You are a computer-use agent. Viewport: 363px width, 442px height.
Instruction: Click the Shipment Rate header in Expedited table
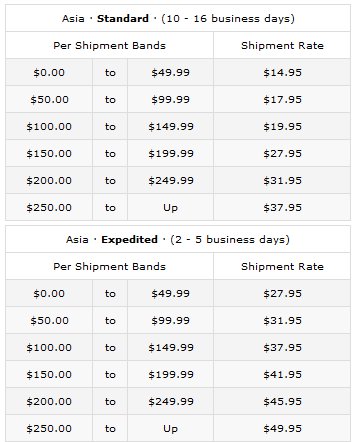(x=282, y=266)
